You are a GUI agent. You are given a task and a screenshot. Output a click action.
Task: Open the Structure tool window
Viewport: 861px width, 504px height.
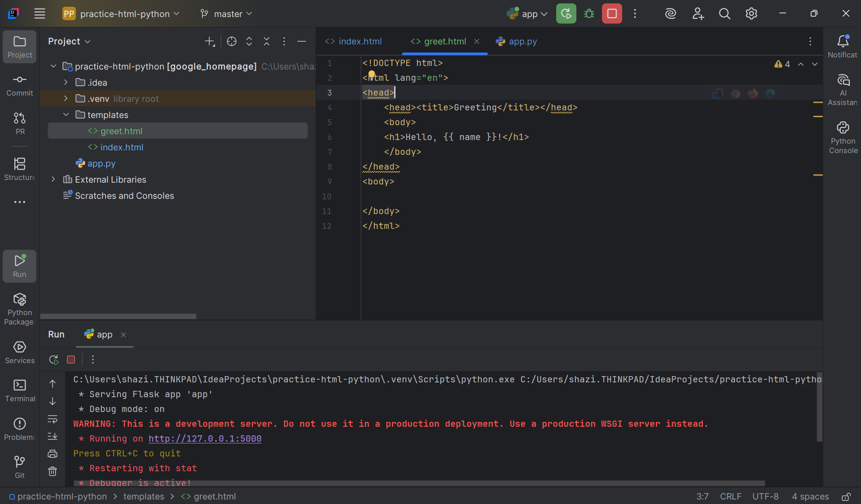point(20,169)
